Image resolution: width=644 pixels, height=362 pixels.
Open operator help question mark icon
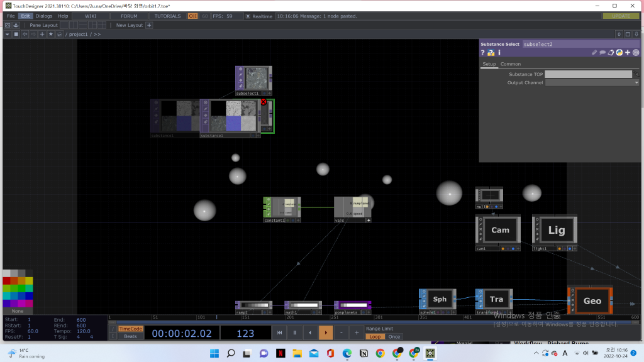click(x=482, y=53)
